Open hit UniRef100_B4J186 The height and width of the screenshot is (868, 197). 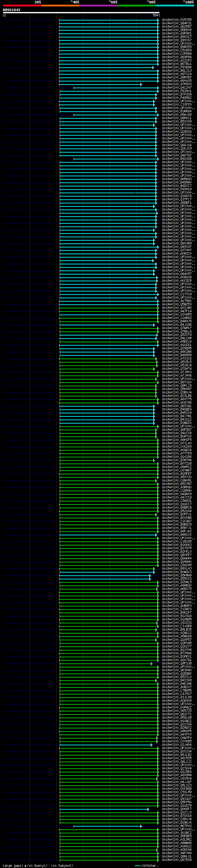coord(177,325)
